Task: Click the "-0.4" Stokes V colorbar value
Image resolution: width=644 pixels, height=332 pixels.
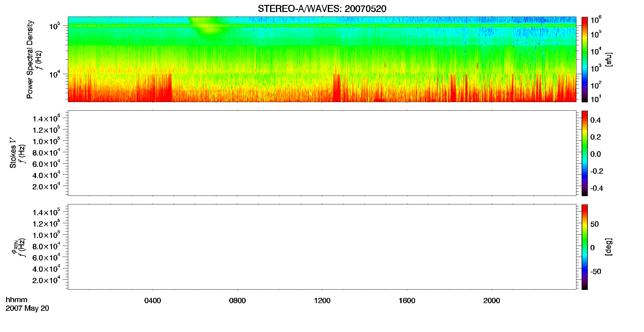Action: click(x=597, y=188)
